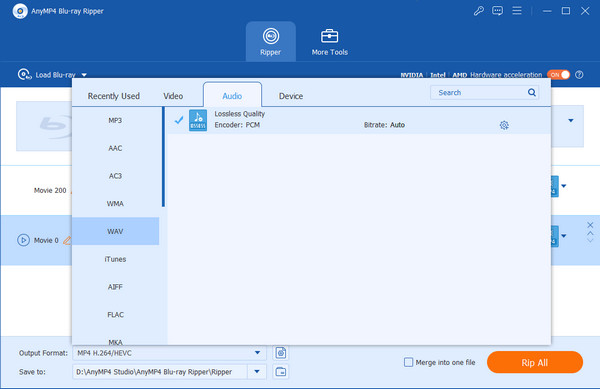Move Movie 0 up in list
Viewport: 600px width, 389px height.
[x=590, y=233]
